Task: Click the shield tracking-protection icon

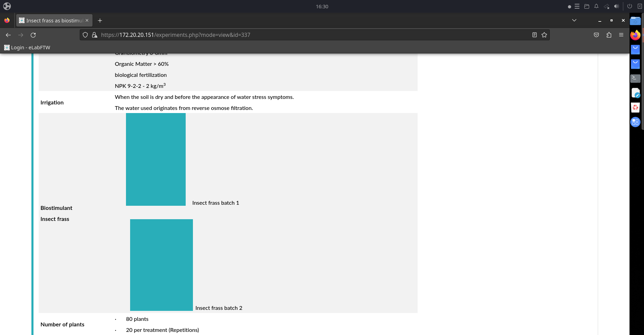Action: (x=85, y=35)
